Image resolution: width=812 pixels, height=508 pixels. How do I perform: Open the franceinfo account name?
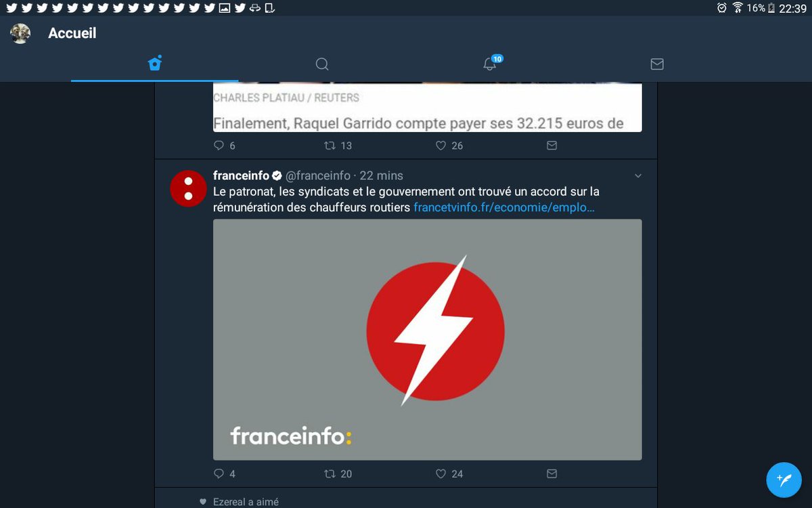pyautogui.click(x=242, y=175)
